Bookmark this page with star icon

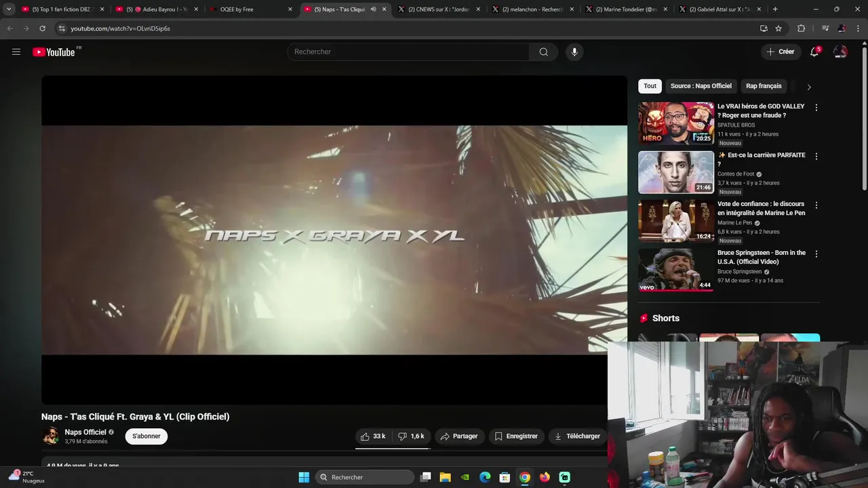coord(778,28)
